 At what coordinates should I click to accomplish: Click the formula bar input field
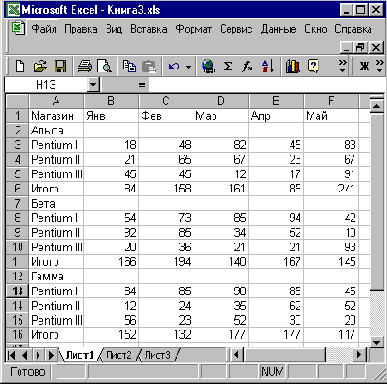click(265, 85)
